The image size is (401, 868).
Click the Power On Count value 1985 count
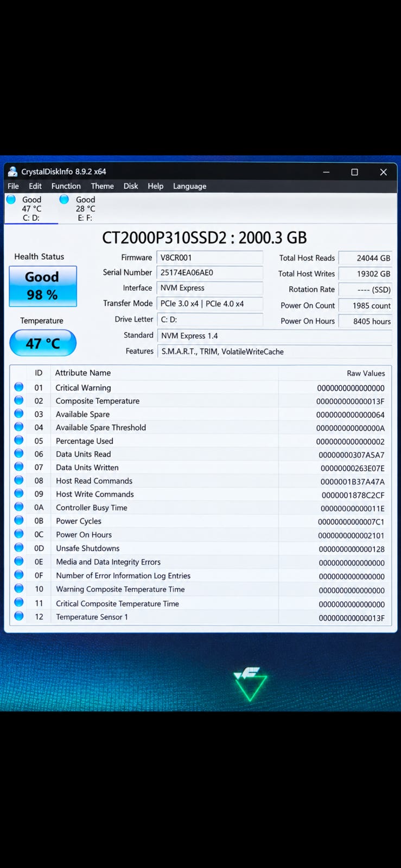click(365, 305)
